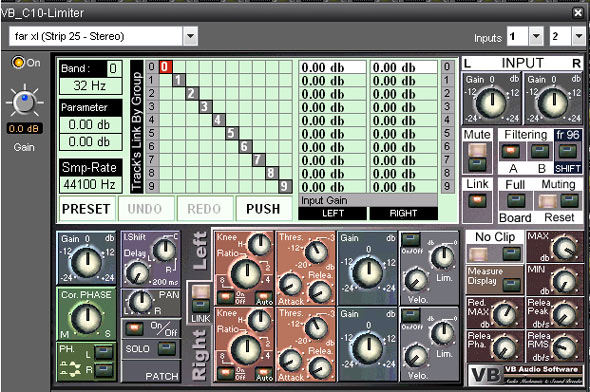Image resolution: width=590 pixels, height=392 pixels.
Task: Click the Cor. PHASE knob
Action: [x=87, y=318]
